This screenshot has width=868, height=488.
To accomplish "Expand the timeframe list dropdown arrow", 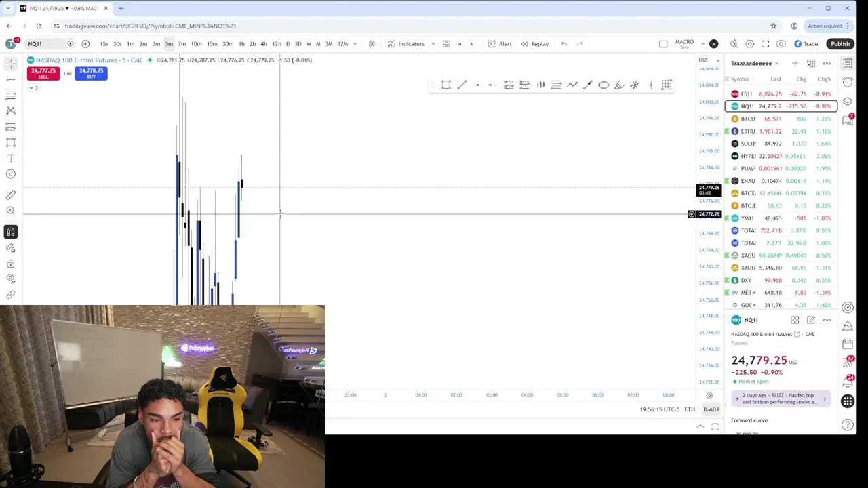I will coord(355,44).
